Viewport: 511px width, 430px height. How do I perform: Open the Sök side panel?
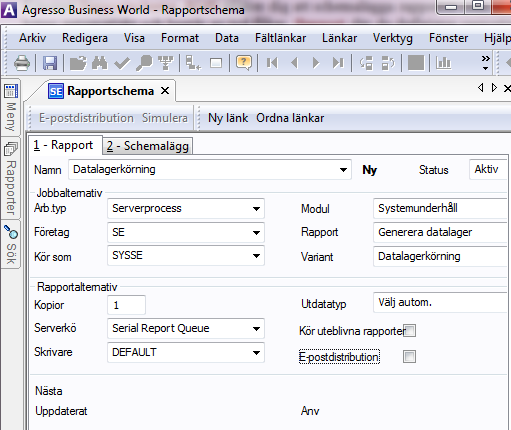(11, 244)
